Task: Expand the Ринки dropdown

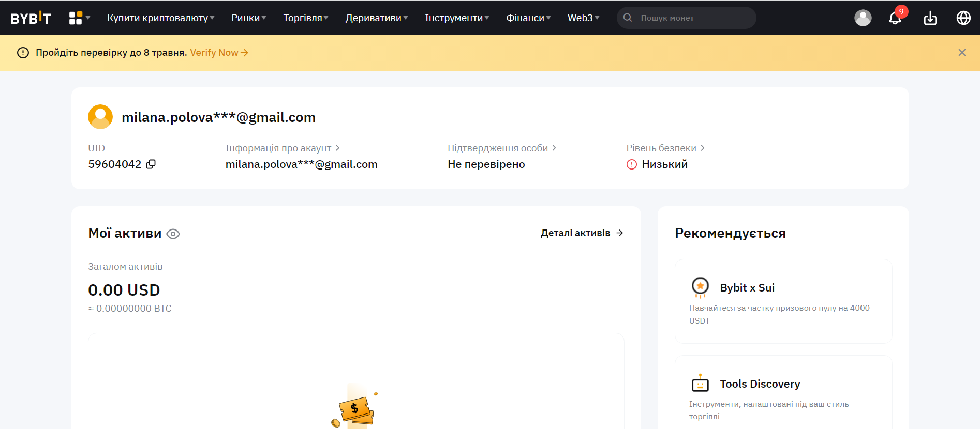Action: 249,18
